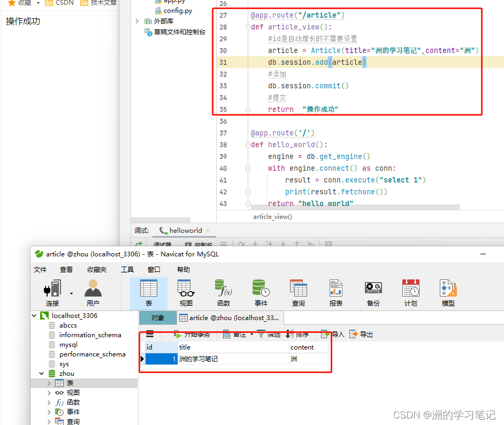
Task: Open the Report (报表) toolbar icon
Action: [x=336, y=293]
